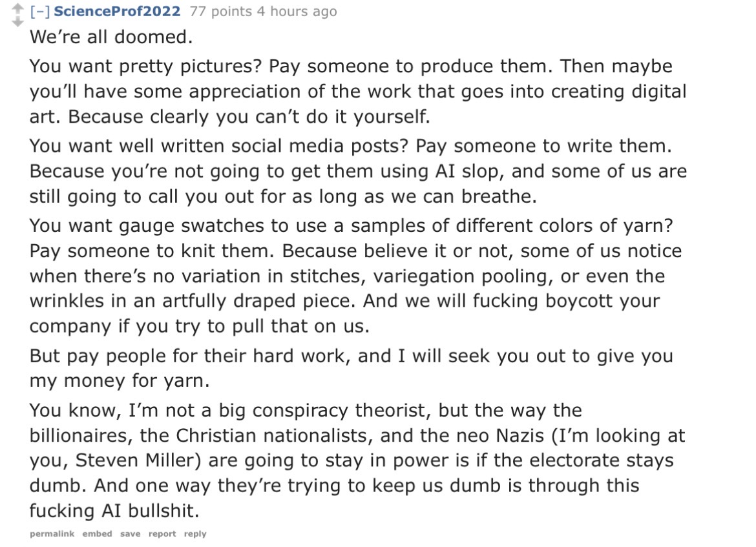Viewport: 756px width, 547px height.
Task: Upvote ScienceProf2022's comment
Action: coord(17,8)
